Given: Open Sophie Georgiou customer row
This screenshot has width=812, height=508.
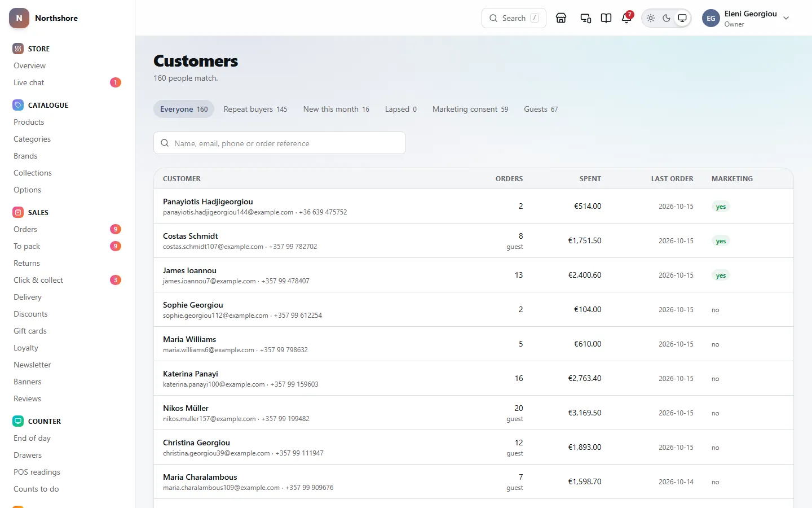Looking at the screenshot, I should [x=473, y=309].
